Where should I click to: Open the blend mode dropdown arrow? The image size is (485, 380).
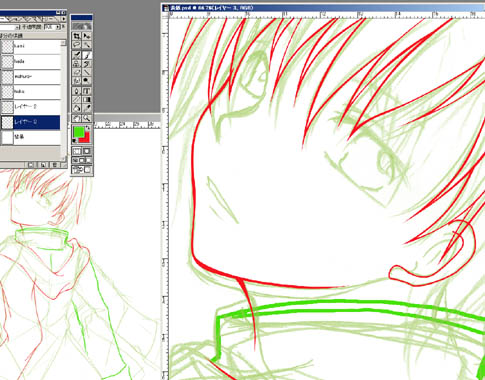pos(17,27)
